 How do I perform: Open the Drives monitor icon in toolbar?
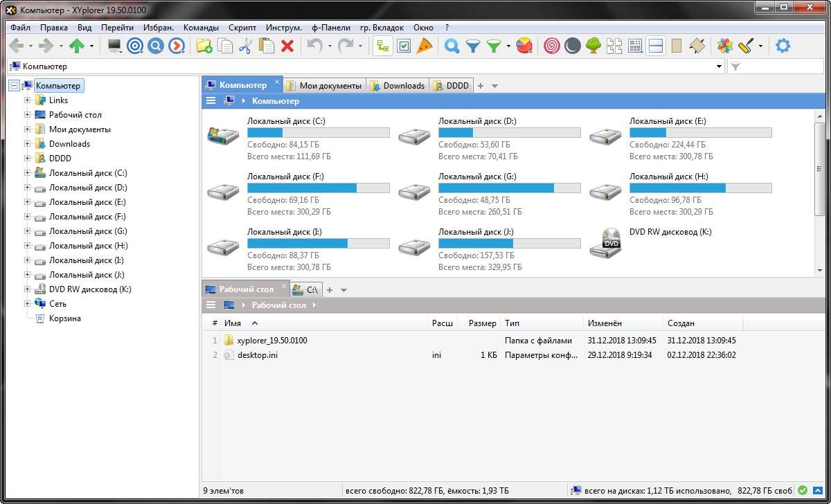(x=114, y=46)
